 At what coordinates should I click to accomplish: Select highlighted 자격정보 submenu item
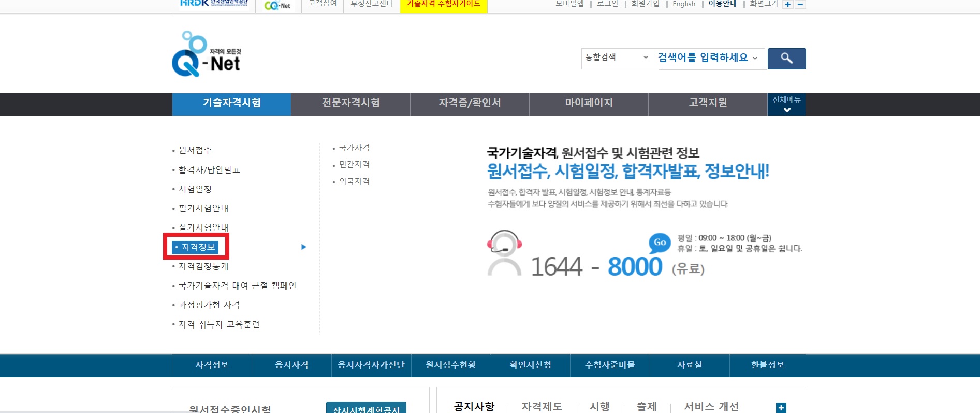pos(195,247)
